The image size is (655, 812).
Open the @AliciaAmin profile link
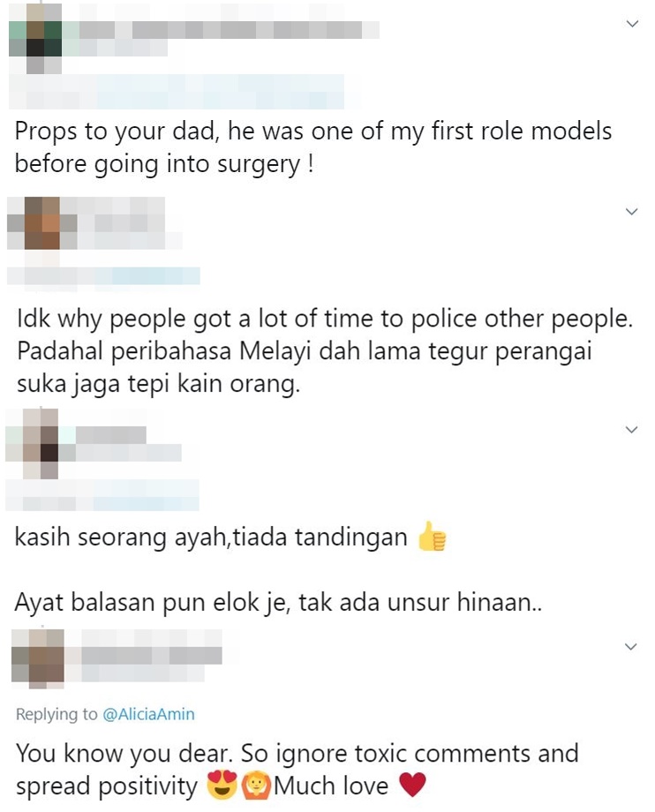[x=148, y=714]
